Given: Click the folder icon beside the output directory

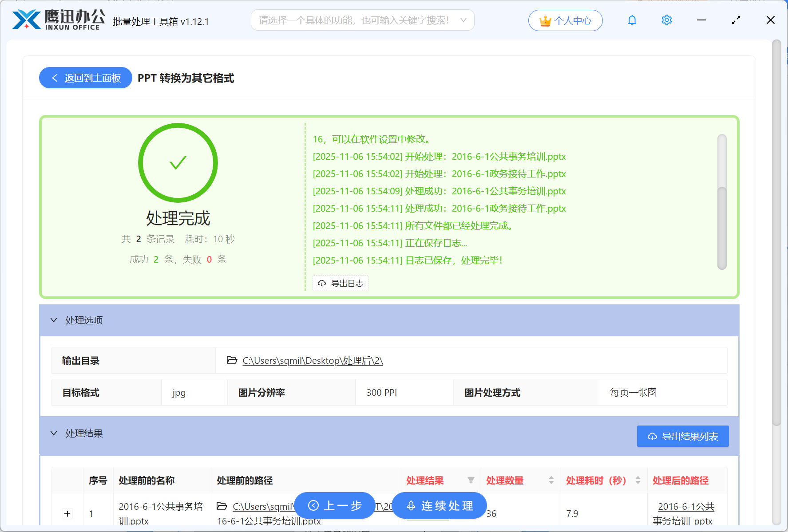Looking at the screenshot, I should point(231,360).
